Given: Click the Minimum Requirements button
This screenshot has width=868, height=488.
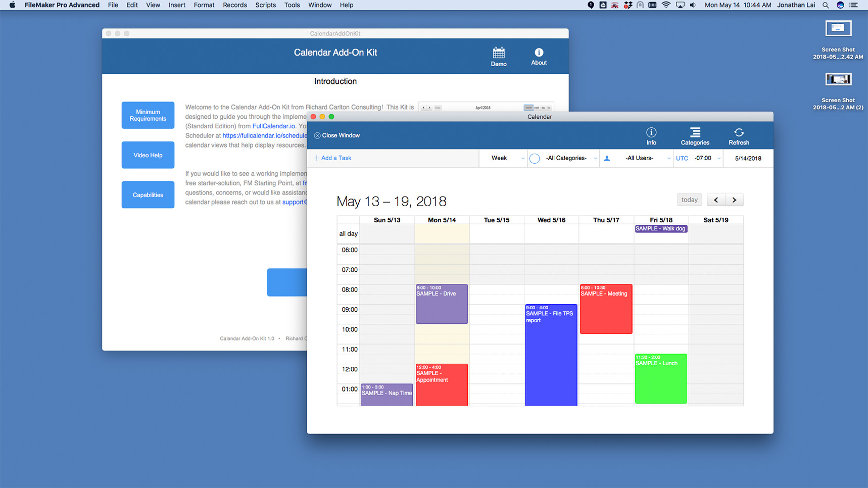Looking at the screenshot, I should pyautogui.click(x=148, y=115).
